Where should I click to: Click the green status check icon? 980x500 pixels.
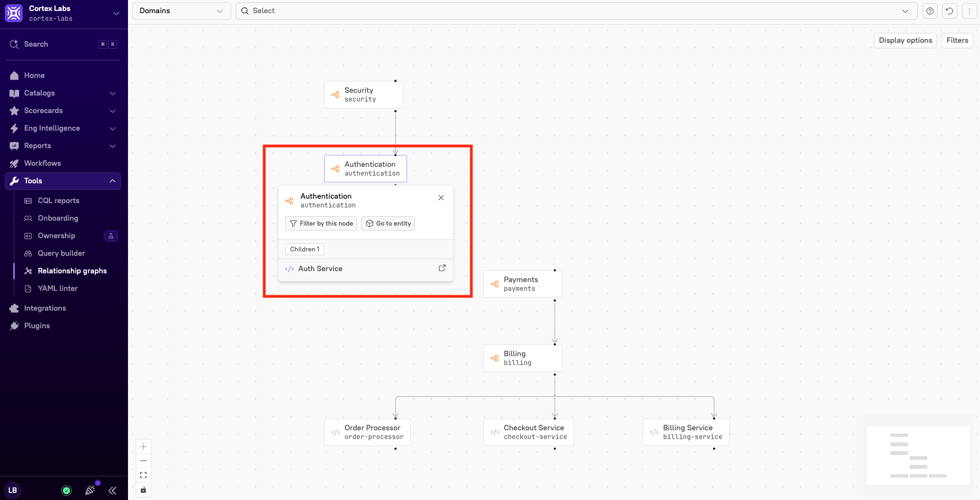click(x=66, y=491)
